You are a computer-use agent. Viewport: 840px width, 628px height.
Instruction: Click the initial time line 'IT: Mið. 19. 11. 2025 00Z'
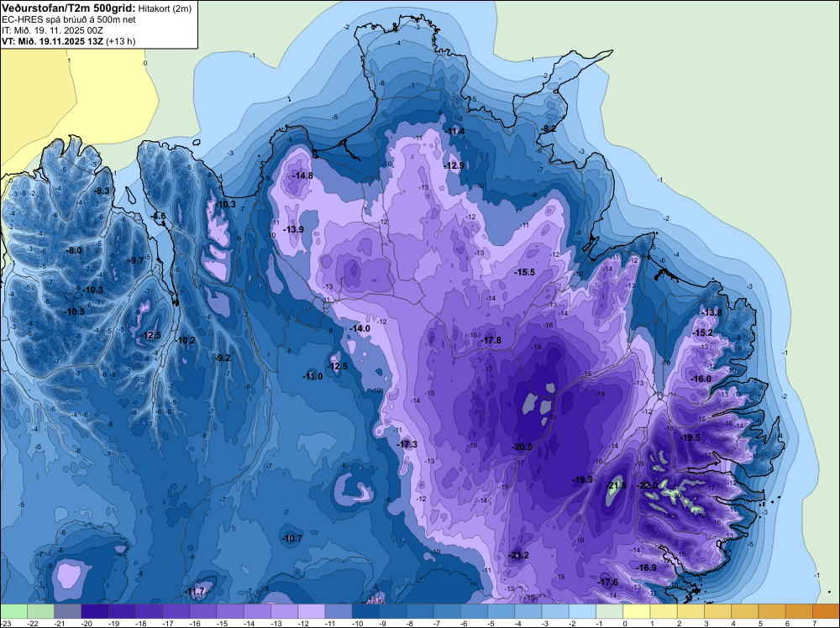(x=52, y=30)
